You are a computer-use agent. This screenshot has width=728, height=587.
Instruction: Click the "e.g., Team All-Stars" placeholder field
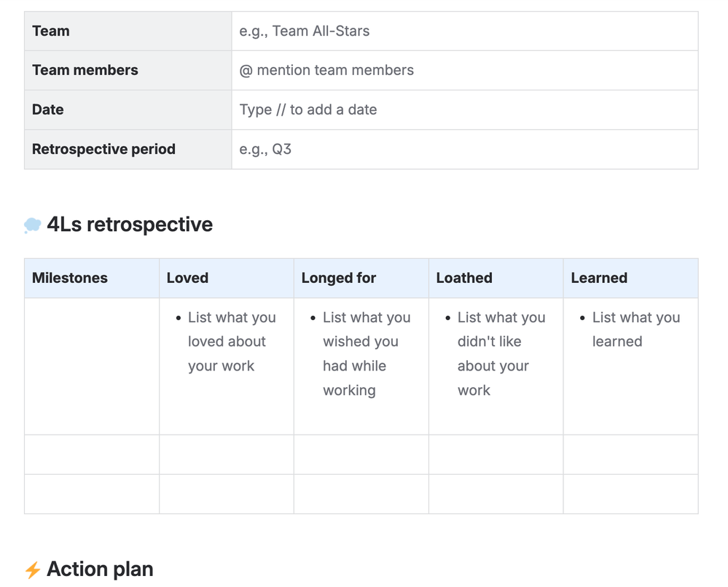[305, 31]
